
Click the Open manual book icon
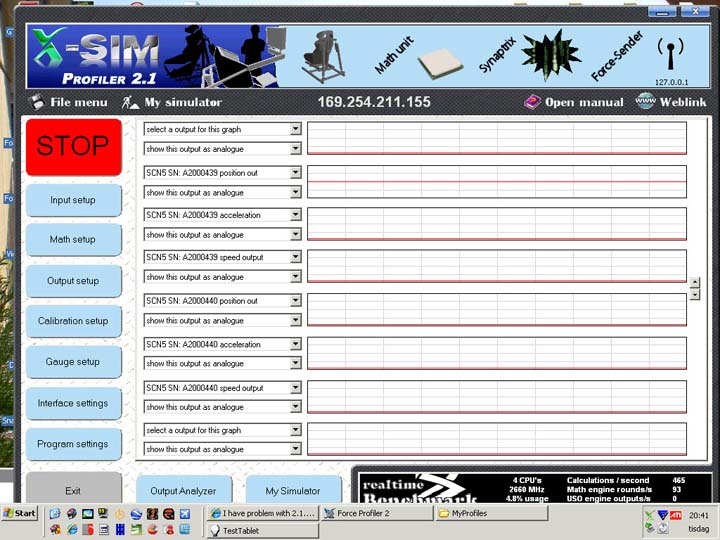(532, 102)
